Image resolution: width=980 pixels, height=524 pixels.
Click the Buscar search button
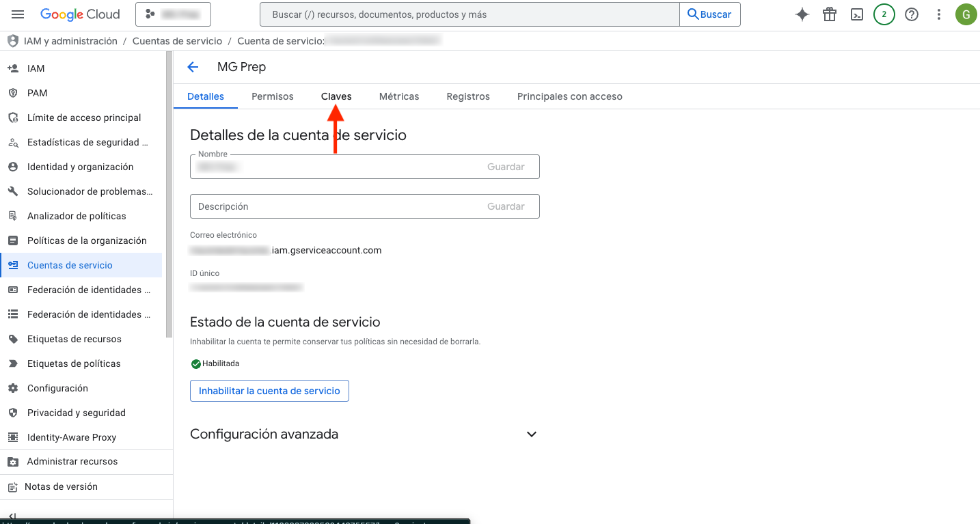click(x=709, y=14)
